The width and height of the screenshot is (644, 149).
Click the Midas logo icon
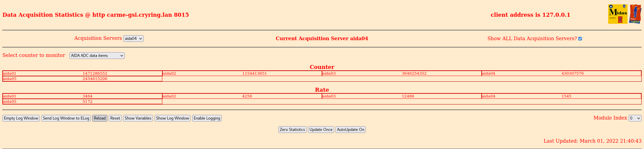coord(618,14)
